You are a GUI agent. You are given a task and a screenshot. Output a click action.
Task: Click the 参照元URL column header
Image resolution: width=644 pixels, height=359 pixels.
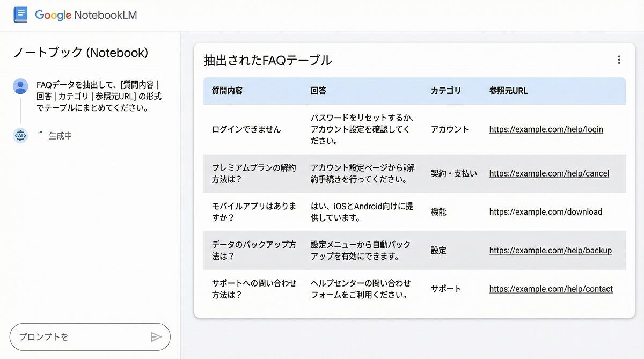click(508, 91)
